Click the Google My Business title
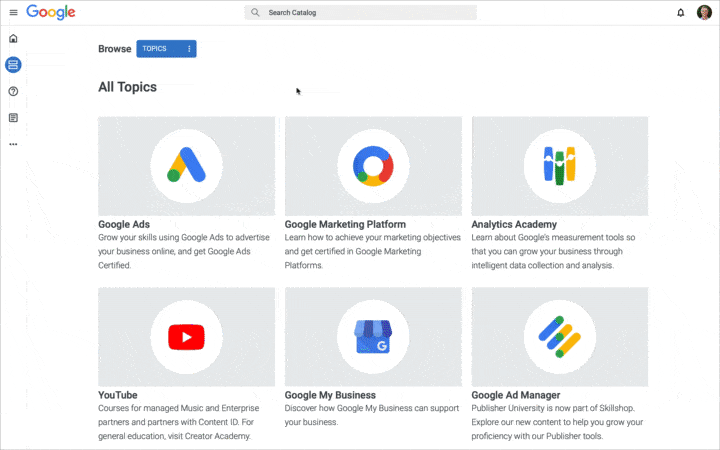 (330, 395)
